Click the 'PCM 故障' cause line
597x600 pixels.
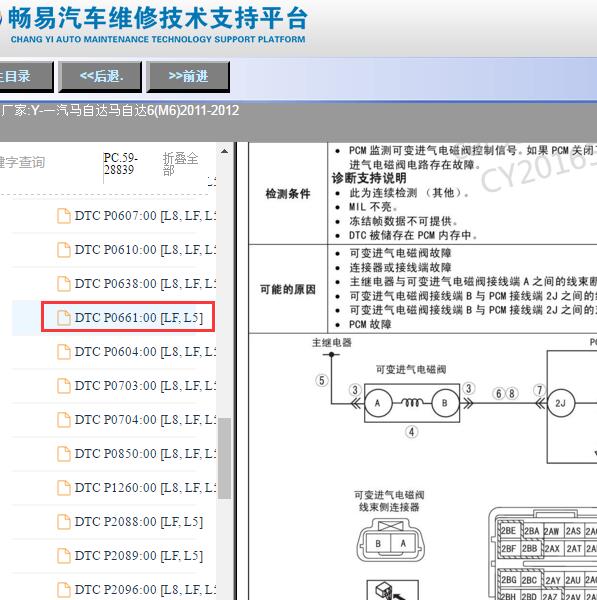coord(370,324)
